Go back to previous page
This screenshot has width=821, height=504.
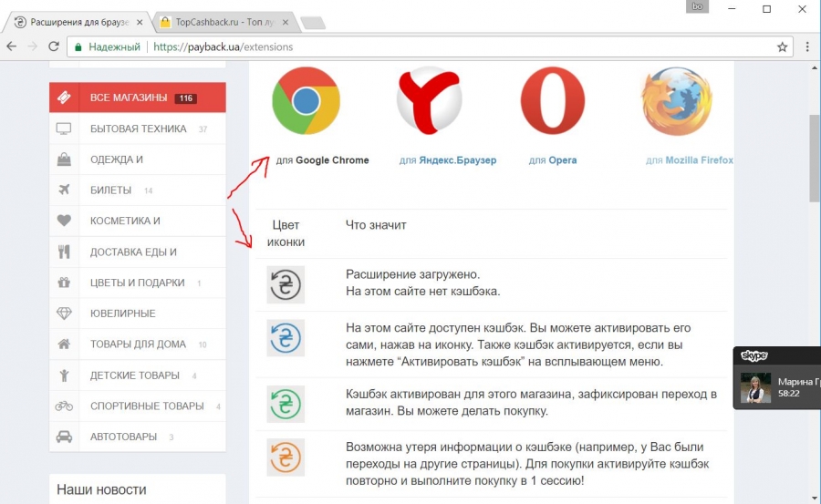12,46
